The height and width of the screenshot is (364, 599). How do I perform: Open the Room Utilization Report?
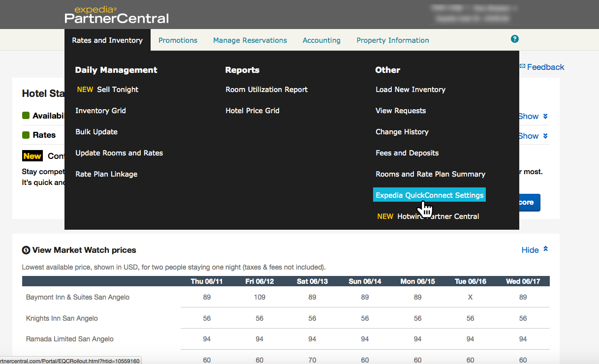(266, 90)
